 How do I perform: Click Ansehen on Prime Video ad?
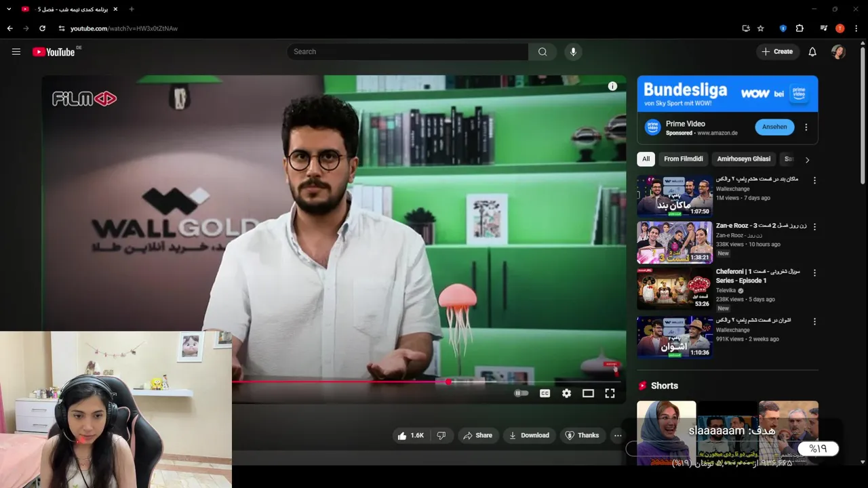[774, 127]
